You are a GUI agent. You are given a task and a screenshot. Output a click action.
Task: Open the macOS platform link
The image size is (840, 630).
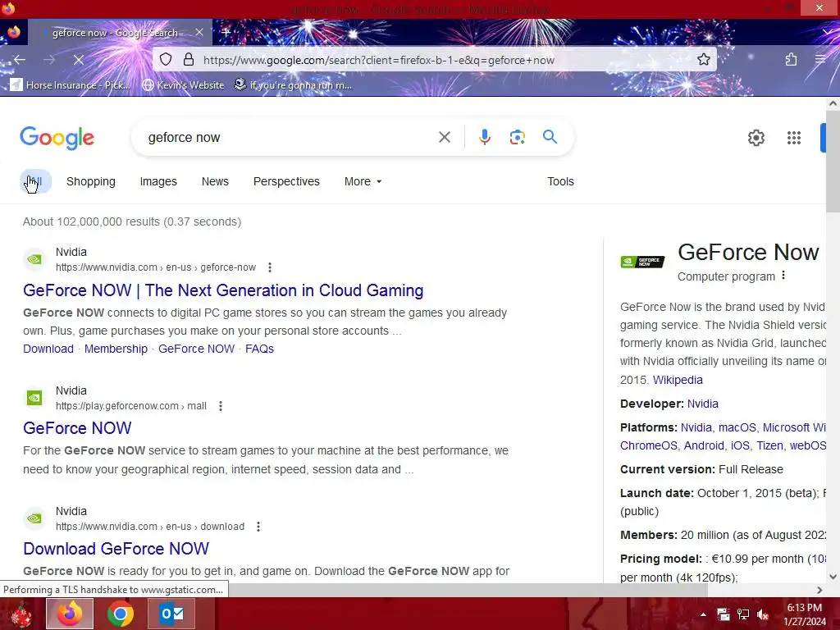click(x=737, y=427)
